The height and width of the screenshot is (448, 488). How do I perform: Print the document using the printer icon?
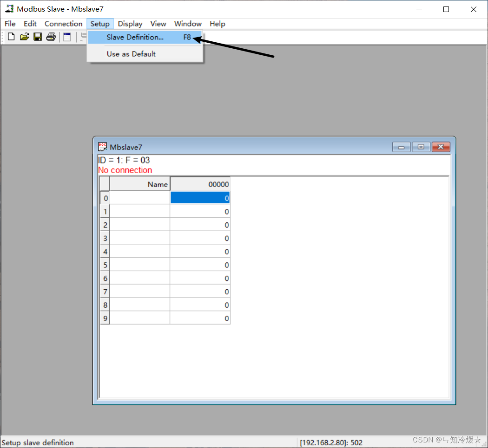[x=51, y=36]
